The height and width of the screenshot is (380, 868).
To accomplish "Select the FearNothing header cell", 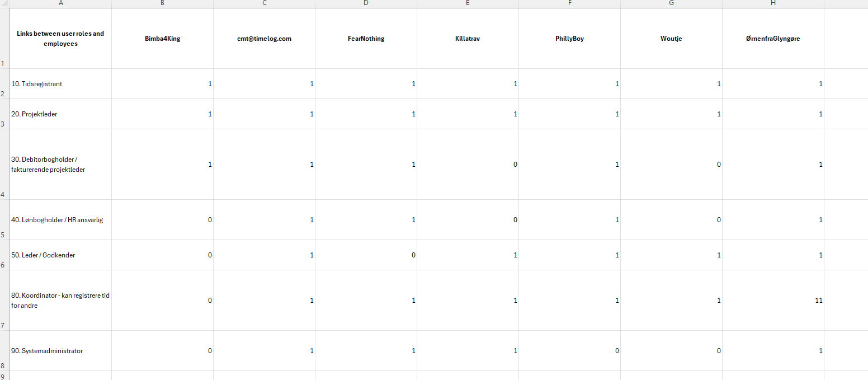I will click(x=366, y=39).
